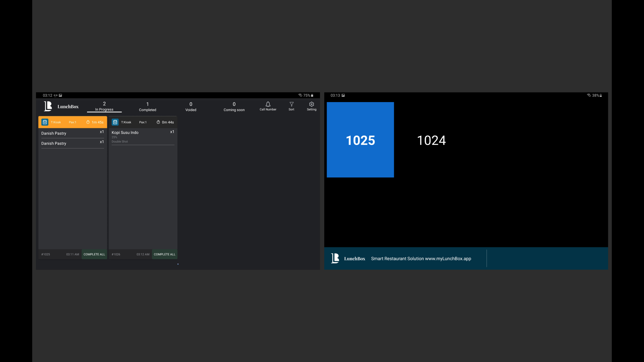Viewport: 644px width, 362px height.
Task: Switch to the In Progress tab
Action: 104,106
